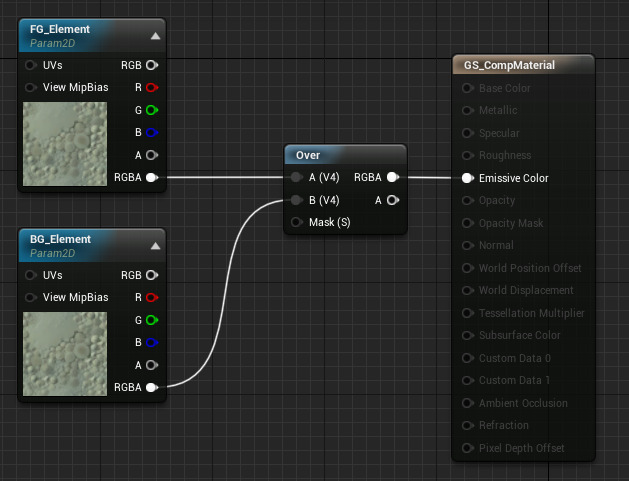This screenshot has width=629, height=481.
Task: Click the RGBA output pin on BG_Element
Action: tap(151, 387)
